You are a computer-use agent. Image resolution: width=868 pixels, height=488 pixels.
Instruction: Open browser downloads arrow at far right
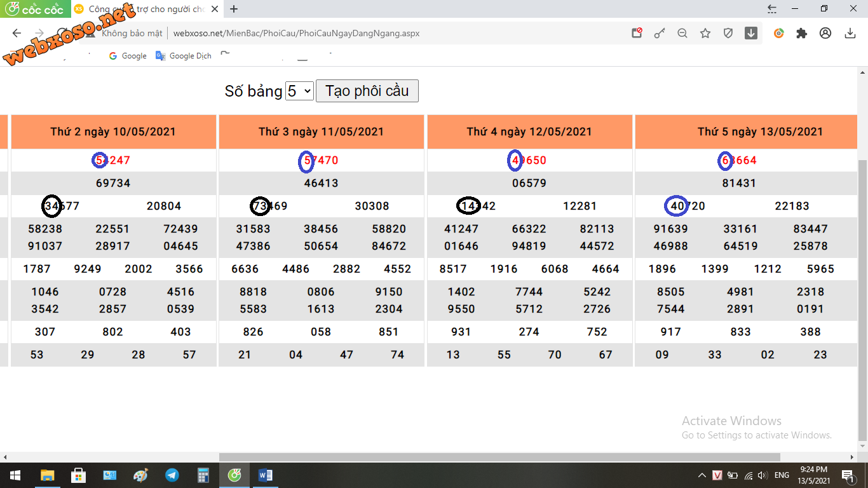[x=850, y=34]
